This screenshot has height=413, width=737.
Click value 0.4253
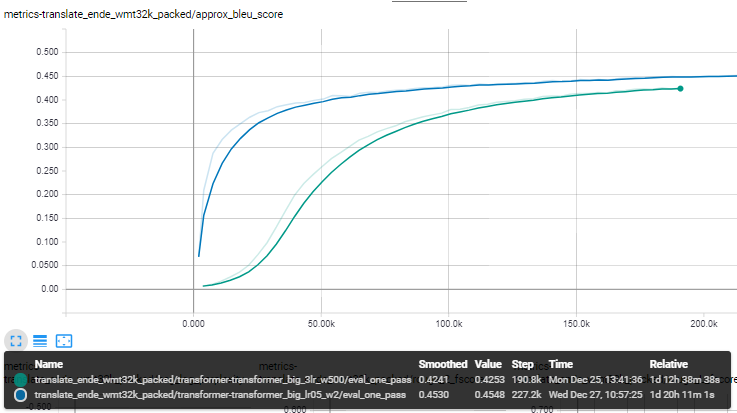[x=489, y=380]
